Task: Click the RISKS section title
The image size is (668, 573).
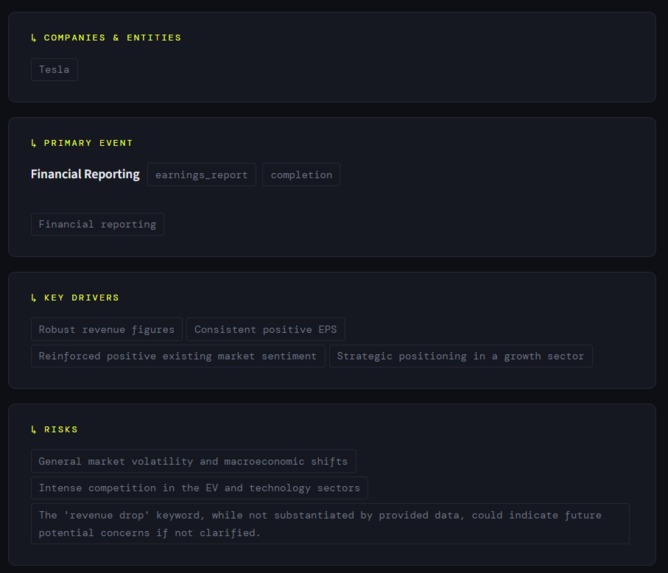Action: [61, 429]
